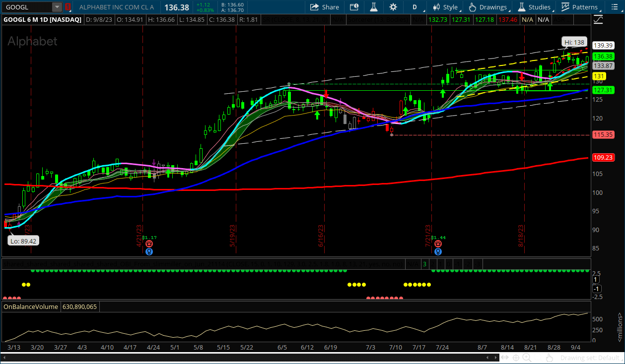The height and width of the screenshot is (364, 625).
Task: Click the C: 136.38 close value
Action: pyautogui.click(x=222, y=19)
